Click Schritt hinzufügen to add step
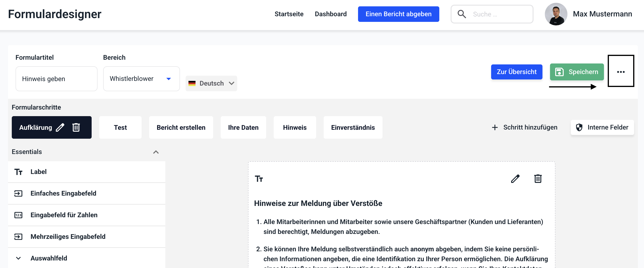Screen dimensions: 644x268 (525, 127)
